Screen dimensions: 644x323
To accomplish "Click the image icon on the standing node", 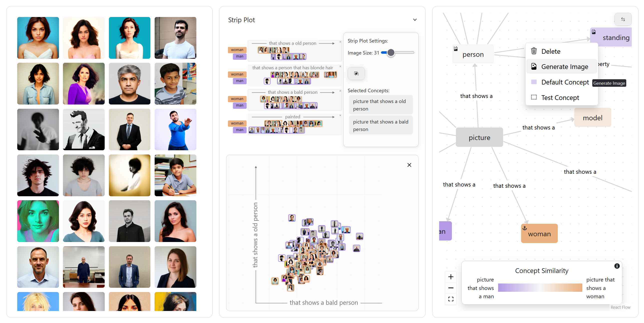I will pos(594,32).
